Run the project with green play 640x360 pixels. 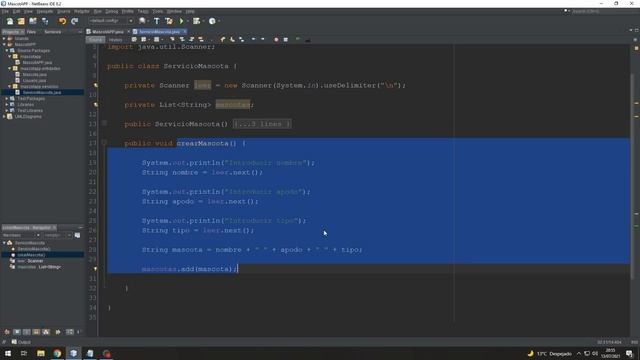pyautogui.click(x=182, y=21)
